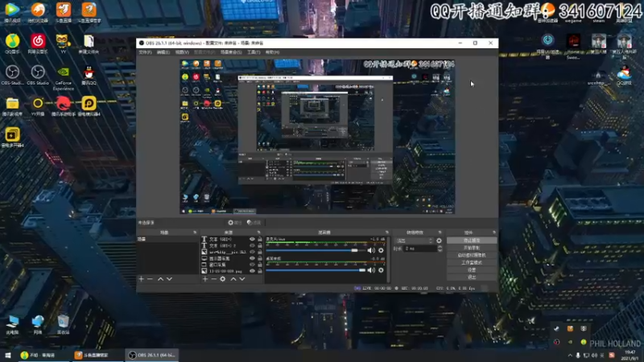The image size is (644, 362).
Task: Move selected source up in Sources list
Action: 233,279
